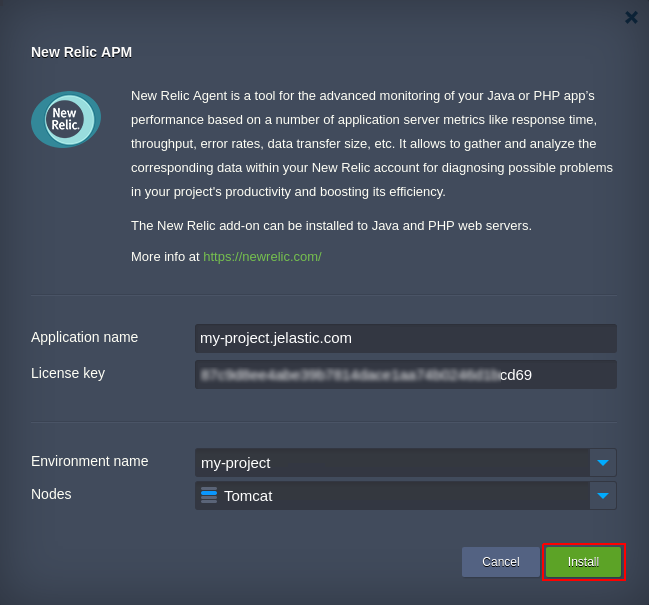This screenshot has height=605, width=649.
Task: Click the License key label
Action: (x=68, y=373)
